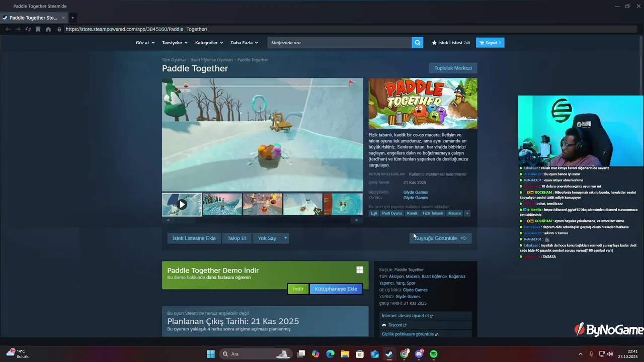Viewport: 644px width, 362px height.
Task: Click Kuyruğu Görüntüle queue button
Action: (x=441, y=238)
